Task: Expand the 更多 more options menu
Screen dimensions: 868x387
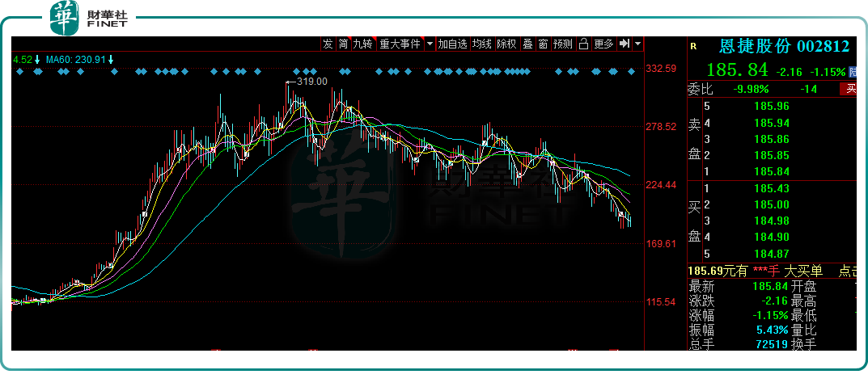Action: [603, 44]
